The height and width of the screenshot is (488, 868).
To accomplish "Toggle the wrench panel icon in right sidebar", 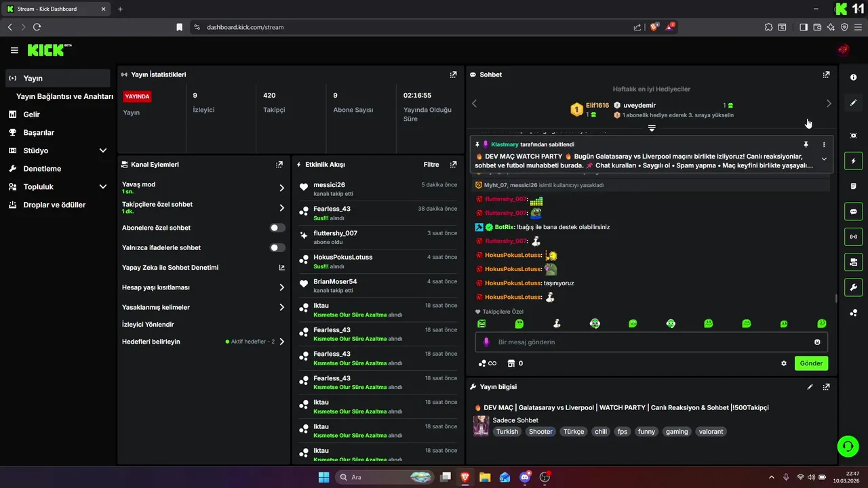I will (x=853, y=287).
